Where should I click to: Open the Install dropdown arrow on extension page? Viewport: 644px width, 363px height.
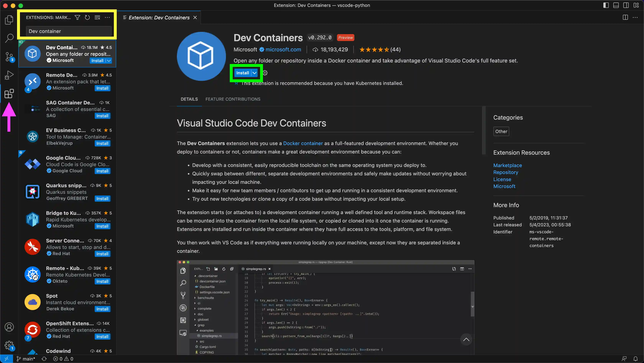pyautogui.click(x=255, y=73)
